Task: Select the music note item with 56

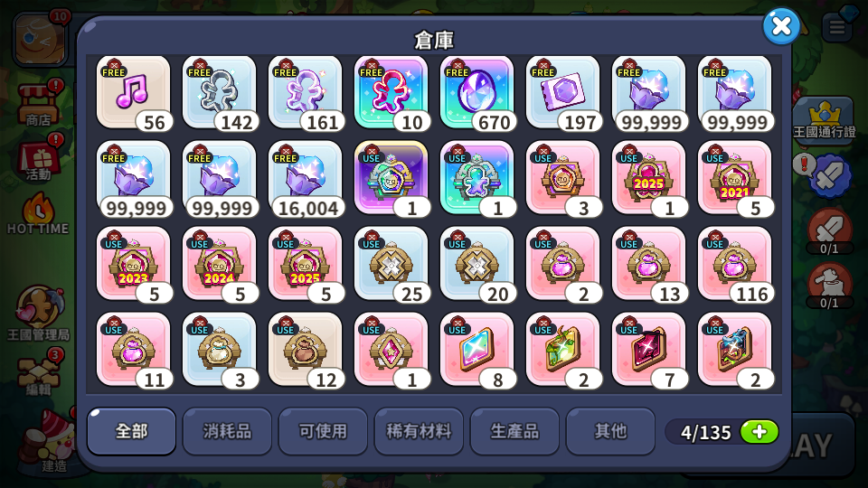Action: [134, 93]
